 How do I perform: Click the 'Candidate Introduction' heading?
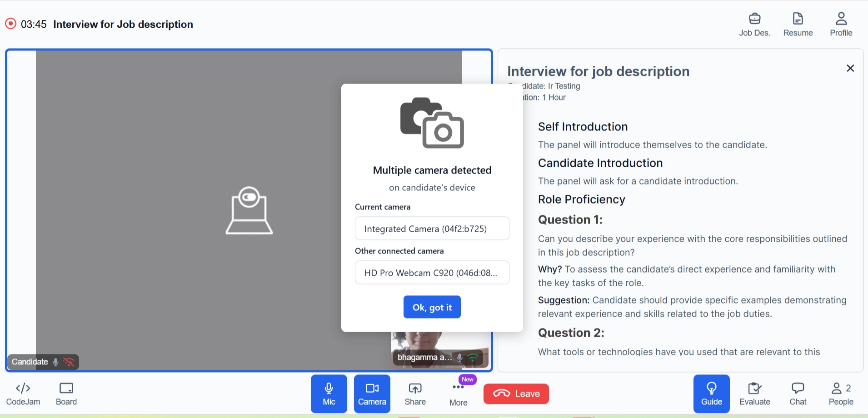point(600,163)
